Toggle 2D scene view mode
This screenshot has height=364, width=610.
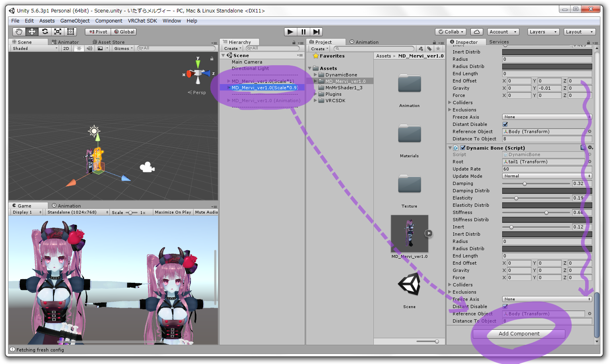click(x=66, y=48)
